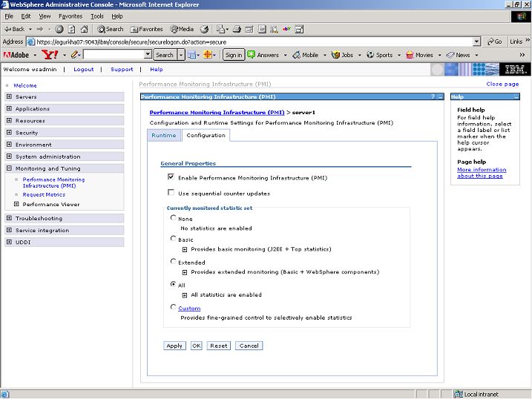Click the Apply button
Viewport: 532px width, 399px height.
point(174,346)
